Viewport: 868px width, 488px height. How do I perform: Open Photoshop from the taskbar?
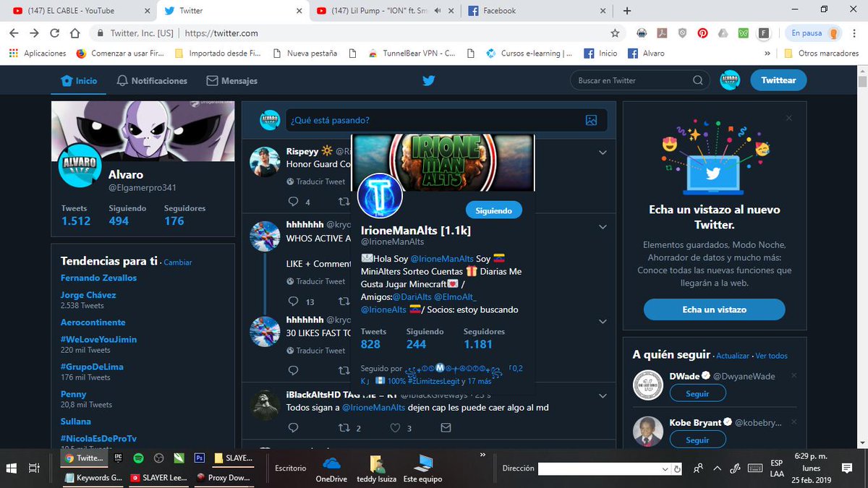click(200, 458)
